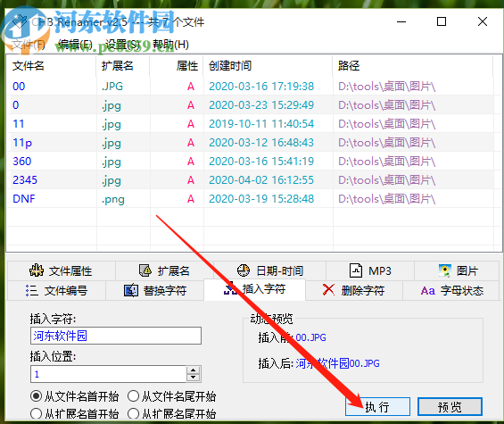Select the 插入字符 tab
Image resolution: width=504 pixels, height=424 pixels.
tap(254, 289)
